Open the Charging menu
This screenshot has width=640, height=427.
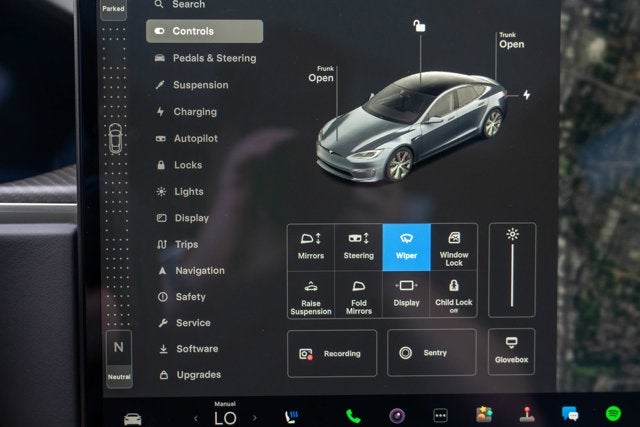187,111
